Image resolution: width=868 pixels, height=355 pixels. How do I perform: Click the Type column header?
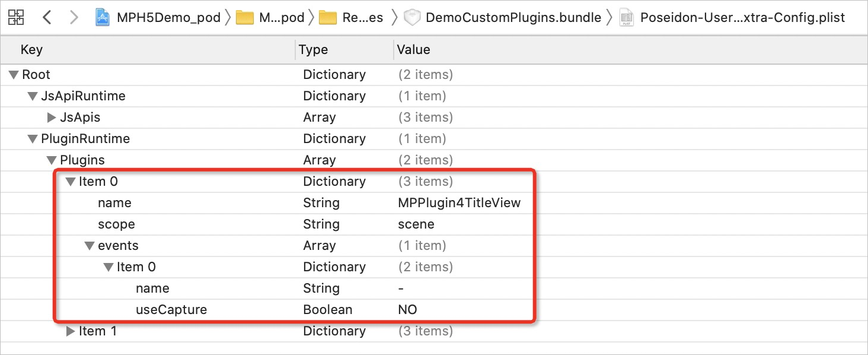coord(314,49)
